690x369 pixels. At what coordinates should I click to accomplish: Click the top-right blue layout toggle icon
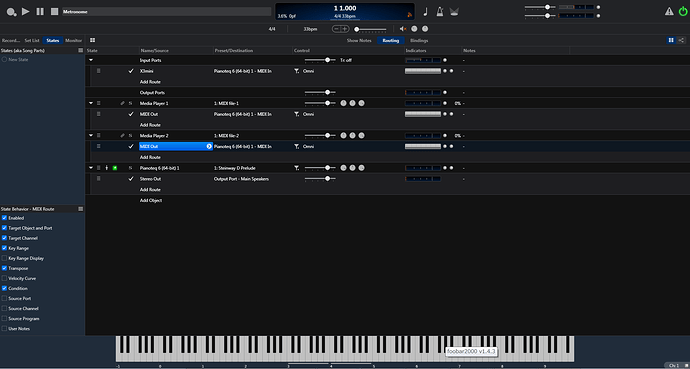(671, 40)
